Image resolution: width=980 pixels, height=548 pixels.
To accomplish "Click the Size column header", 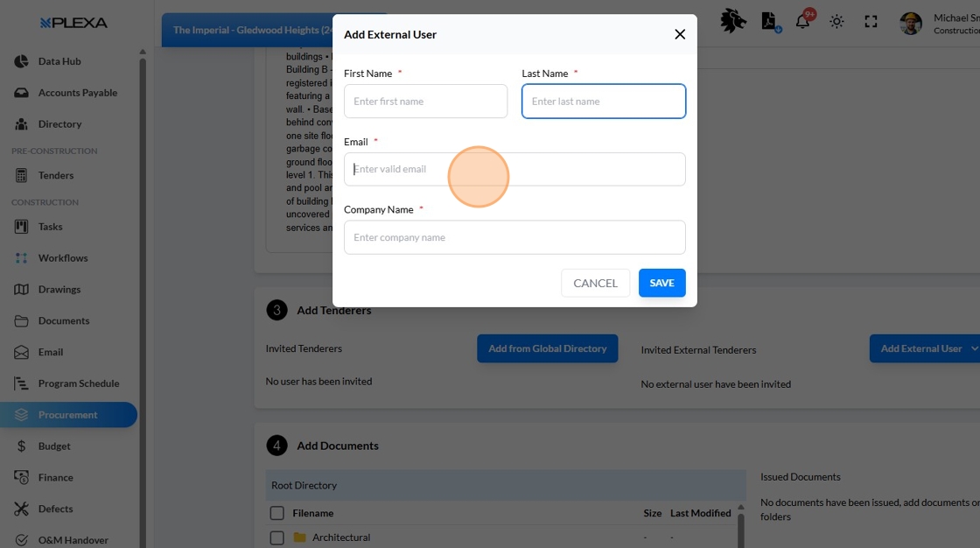I will click(x=653, y=513).
